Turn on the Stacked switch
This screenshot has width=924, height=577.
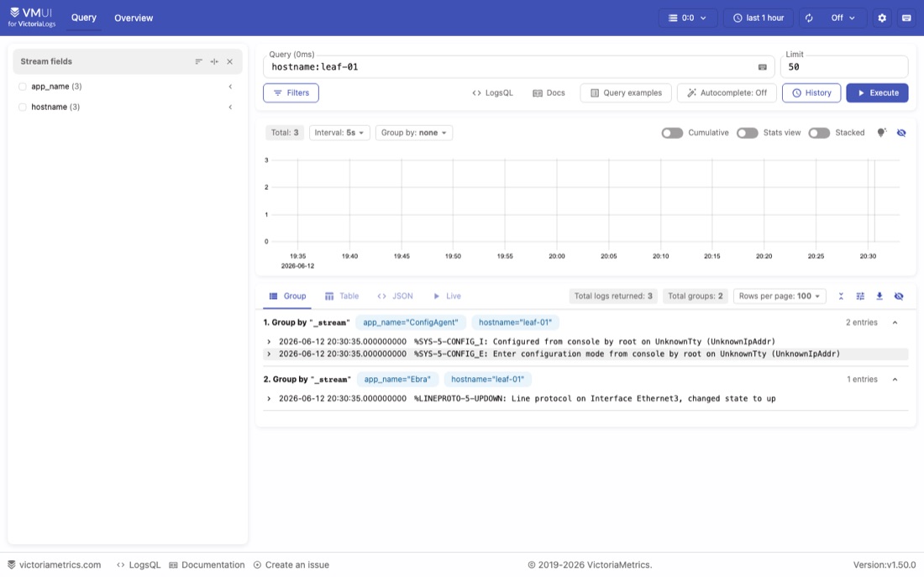tap(819, 133)
